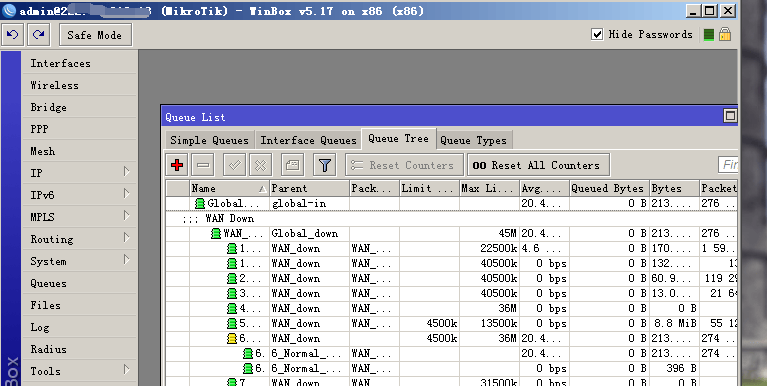Expand the System submenu arrow
This screenshot has width=767, height=386.
coord(126,260)
